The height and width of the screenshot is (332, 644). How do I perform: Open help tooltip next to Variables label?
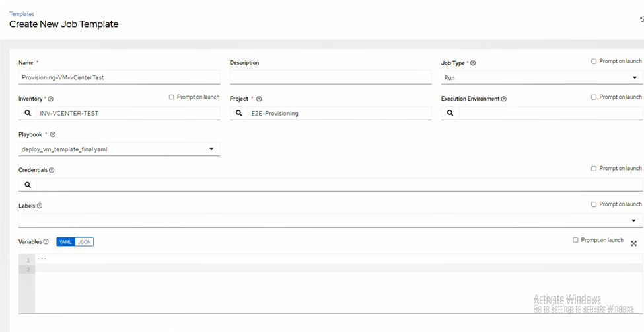point(46,242)
